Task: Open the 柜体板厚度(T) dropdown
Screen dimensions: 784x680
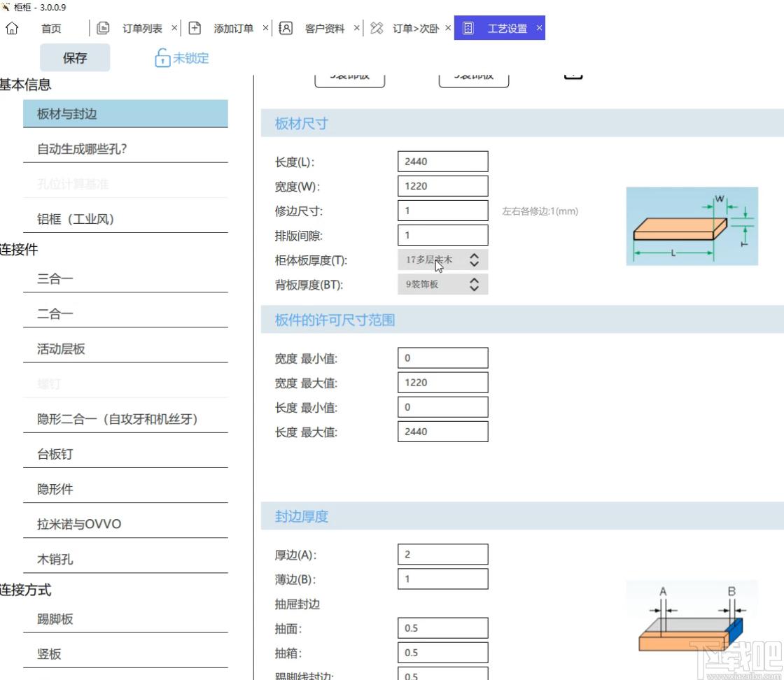Action: [442, 260]
